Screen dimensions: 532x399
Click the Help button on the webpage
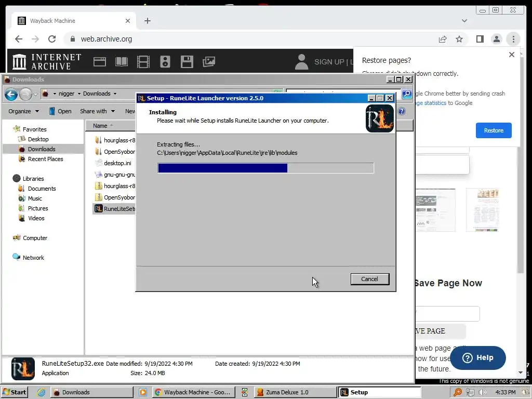click(x=478, y=357)
